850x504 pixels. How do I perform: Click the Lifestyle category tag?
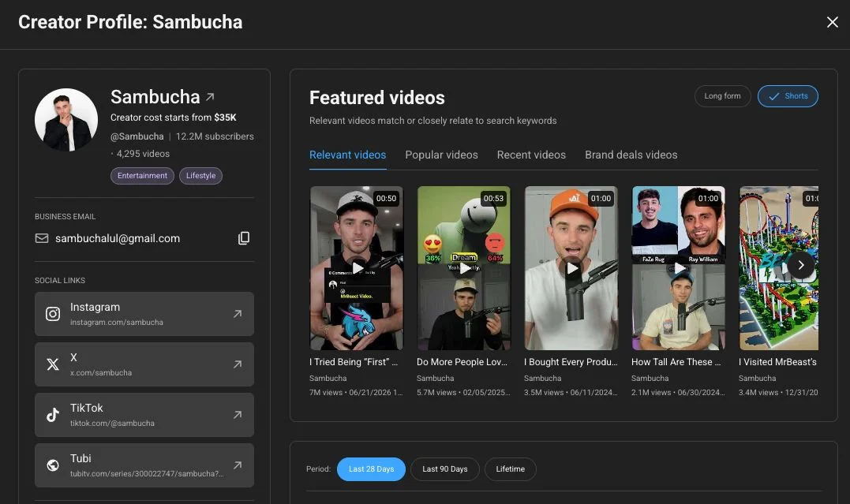[x=200, y=176]
